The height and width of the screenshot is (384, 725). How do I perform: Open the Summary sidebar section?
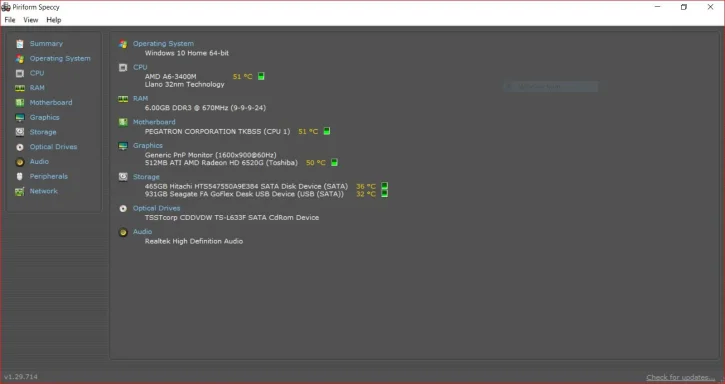pos(46,43)
